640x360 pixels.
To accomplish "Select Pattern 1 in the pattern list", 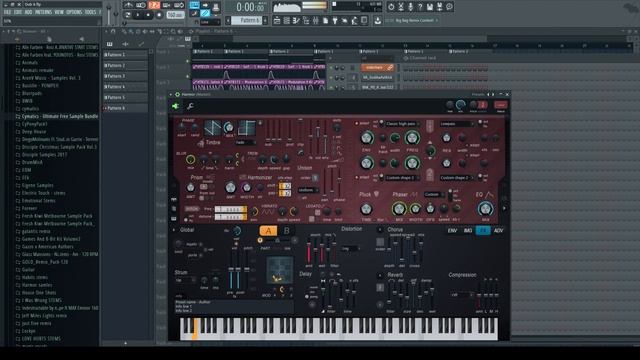I will 125,55.
